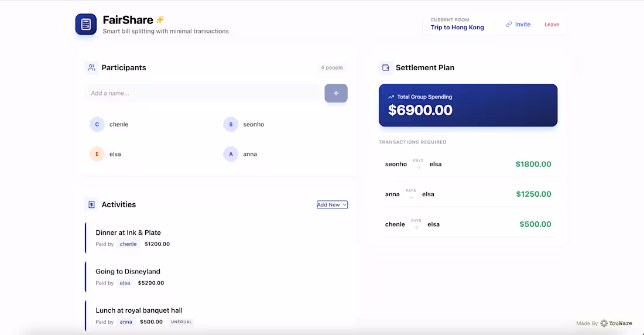
Task: Click chenle's avatar circle C
Action: pos(97,124)
